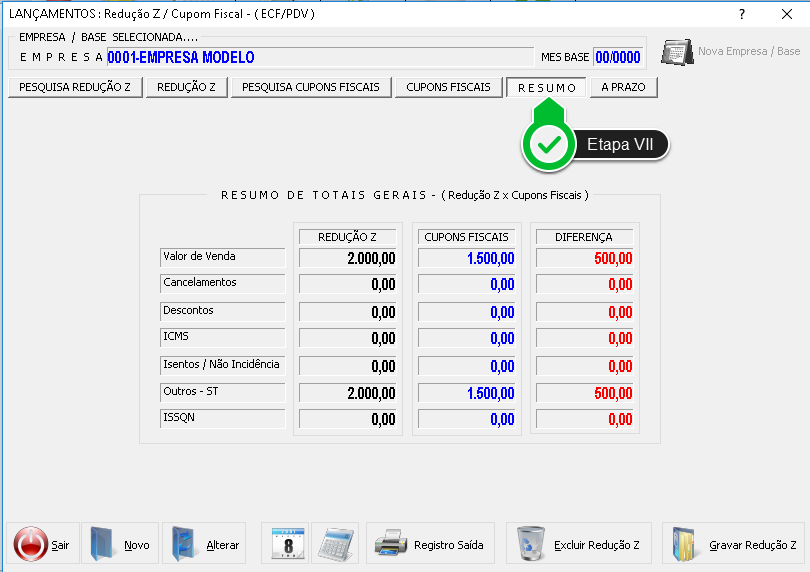Image resolution: width=810 pixels, height=572 pixels.
Task: Click the help question mark in title bar
Action: point(741,14)
